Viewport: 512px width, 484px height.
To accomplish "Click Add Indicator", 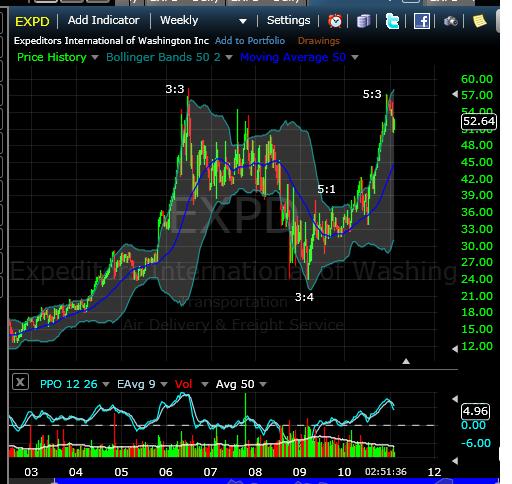I will pyautogui.click(x=104, y=20).
